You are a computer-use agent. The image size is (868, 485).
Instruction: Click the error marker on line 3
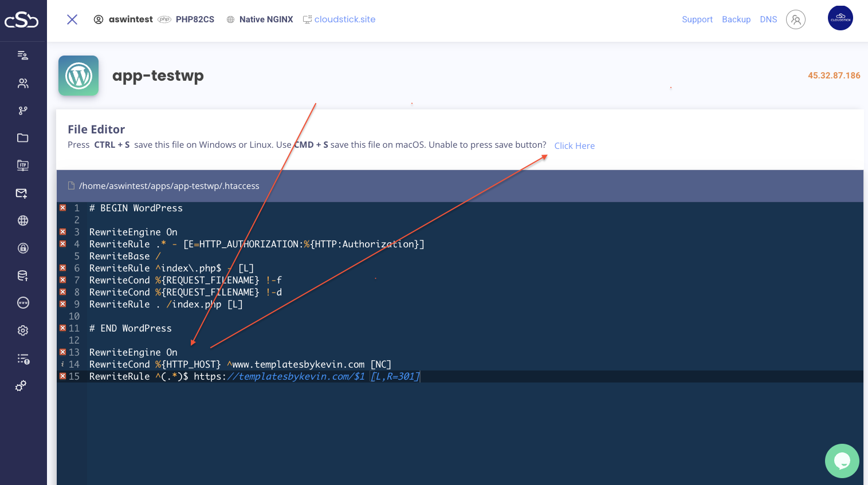[62, 232]
